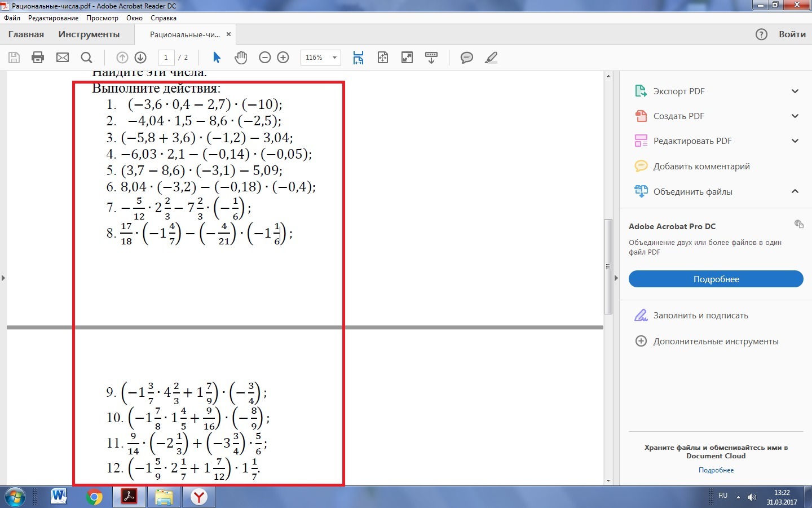Expand the Экспорт PDF section
This screenshot has height=508, width=812.
(x=795, y=91)
